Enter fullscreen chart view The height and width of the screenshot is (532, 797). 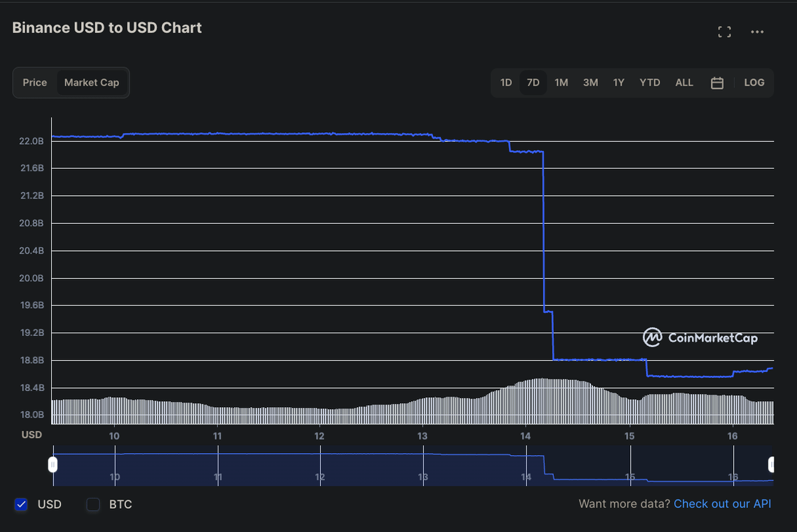coord(725,32)
